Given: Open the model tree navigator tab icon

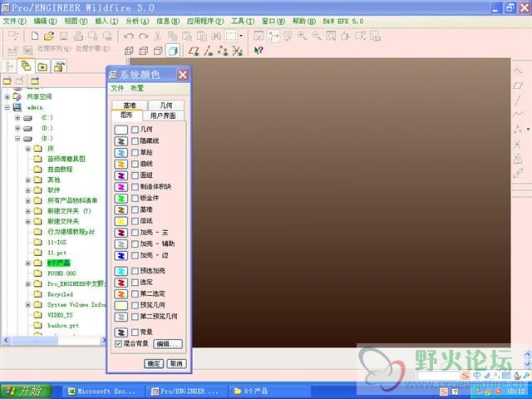Looking at the screenshot, I should (9, 66).
